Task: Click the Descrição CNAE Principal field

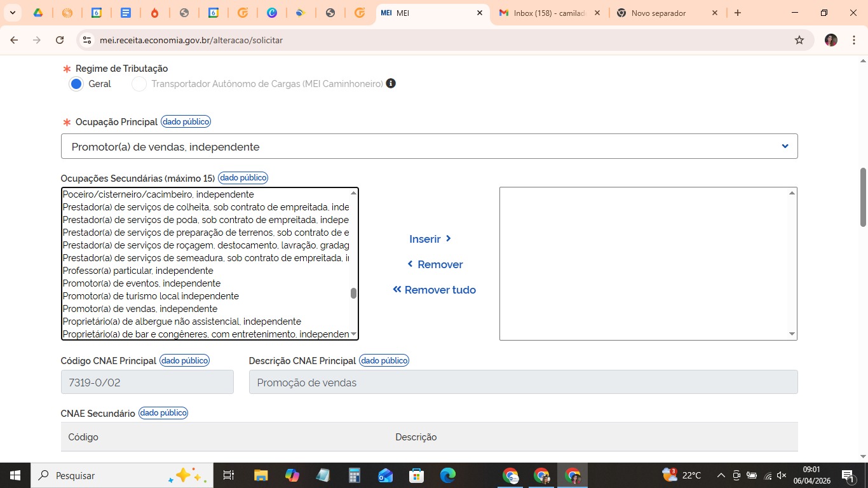Action: point(523,383)
